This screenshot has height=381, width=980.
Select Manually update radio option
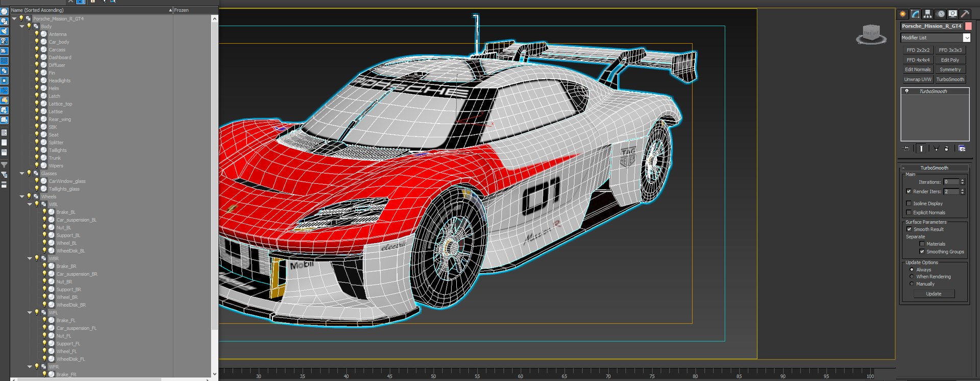[x=912, y=284]
